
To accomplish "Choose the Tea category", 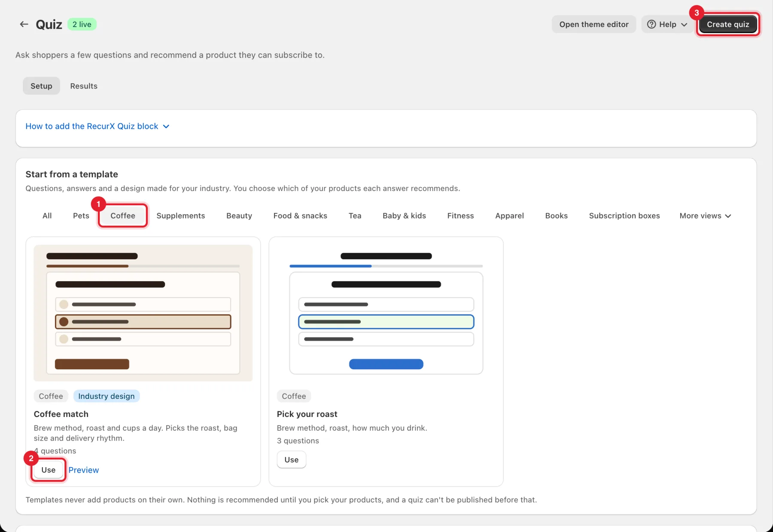I will point(355,216).
